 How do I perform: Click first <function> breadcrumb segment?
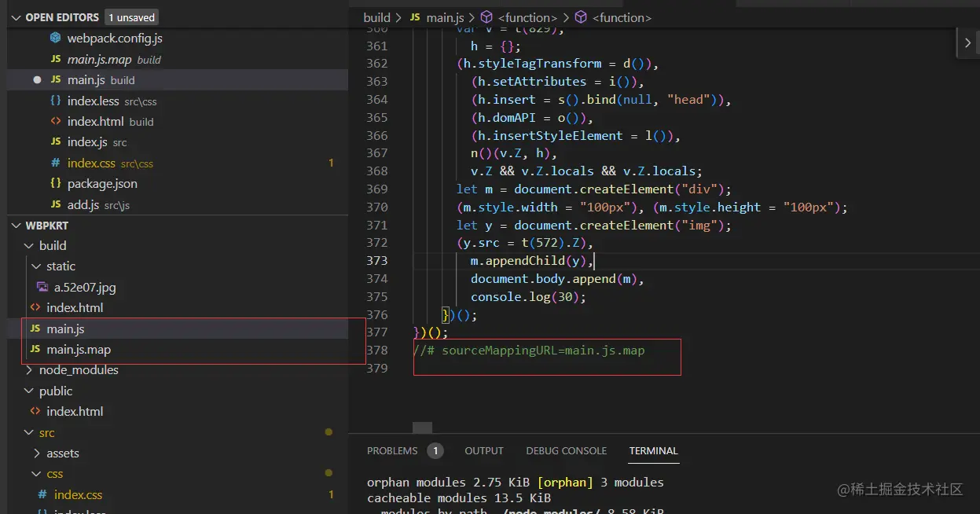pyautogui.click(x=527, y=17)
